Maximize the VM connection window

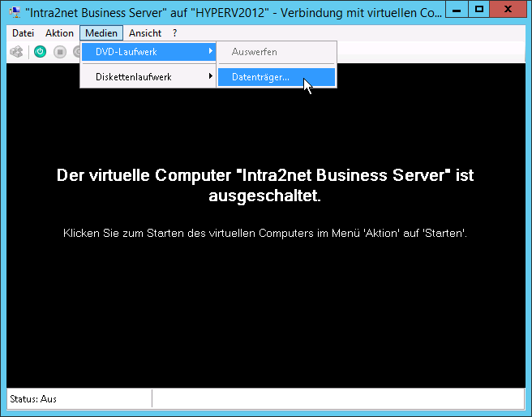tap(479, 10)
